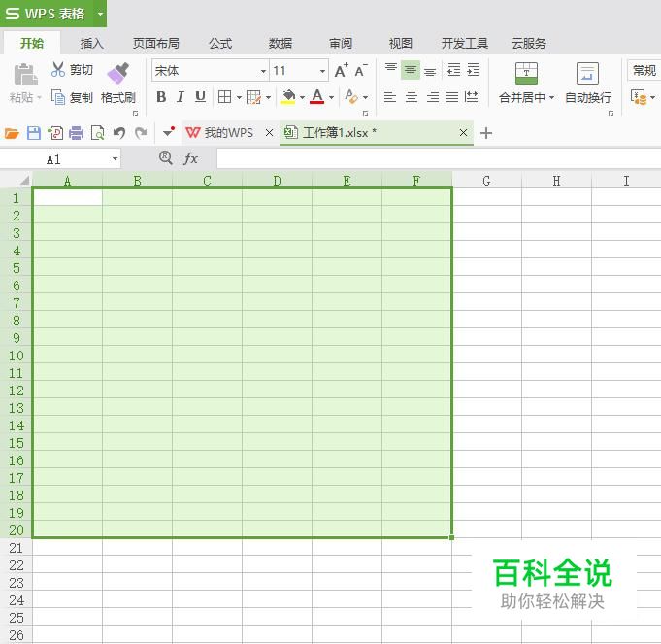Activate the Format Painter brush
Viewport: 661px width, 644px height.
[118, 73]
